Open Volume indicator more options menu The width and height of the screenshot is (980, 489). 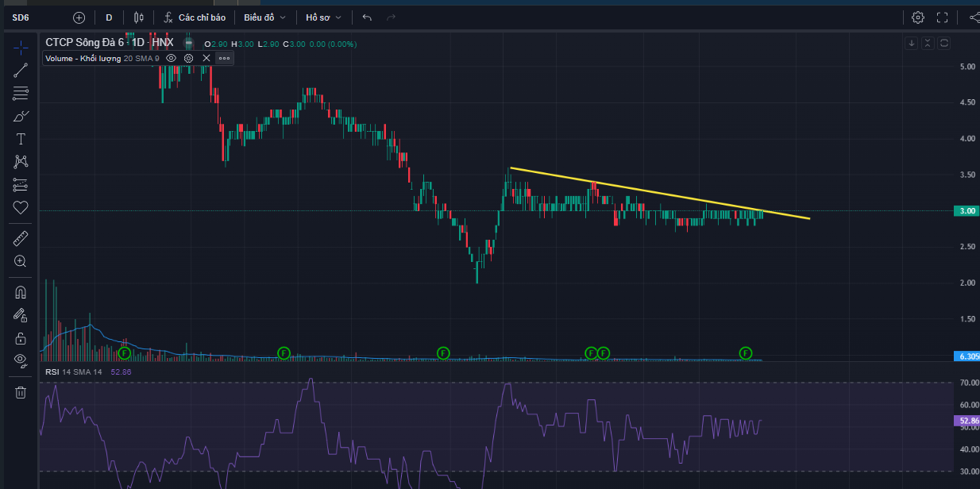pos(224,58)
